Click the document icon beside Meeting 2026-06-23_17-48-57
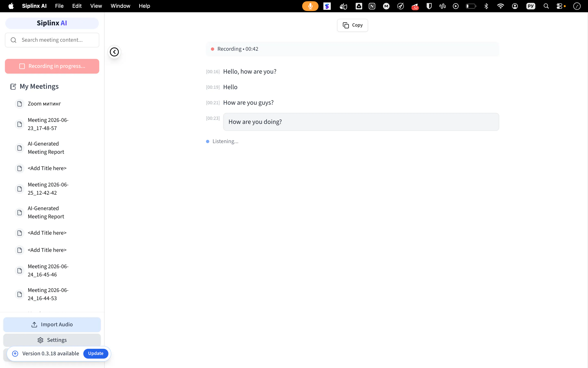The height and width of the screenshot is (368, 588). [20, 124]
